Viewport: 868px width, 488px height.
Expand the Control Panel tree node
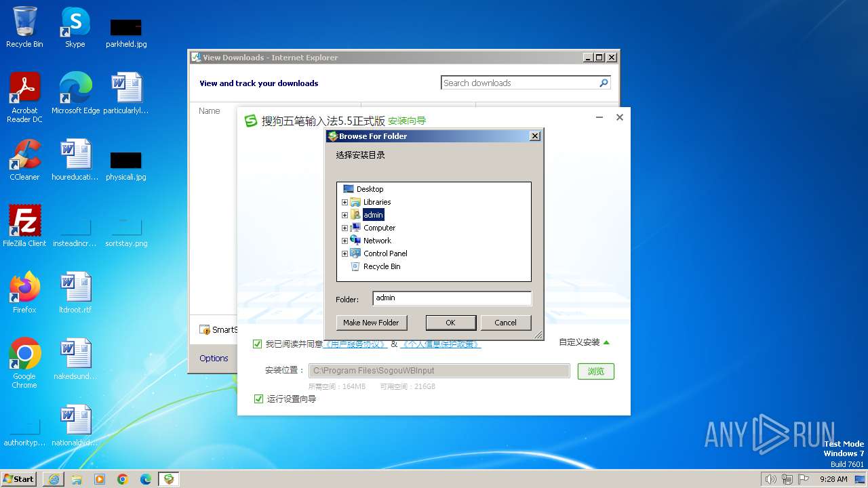[344, 253]
